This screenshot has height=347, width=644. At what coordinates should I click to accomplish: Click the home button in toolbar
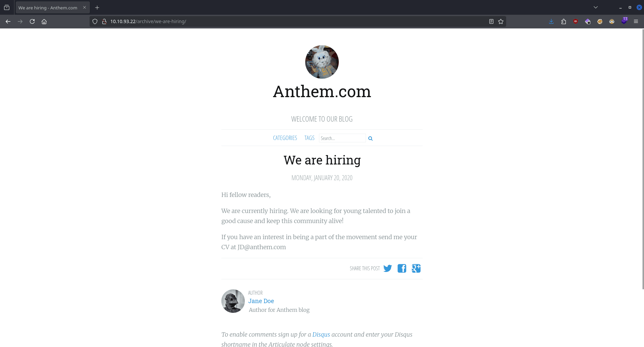[44, 21]
